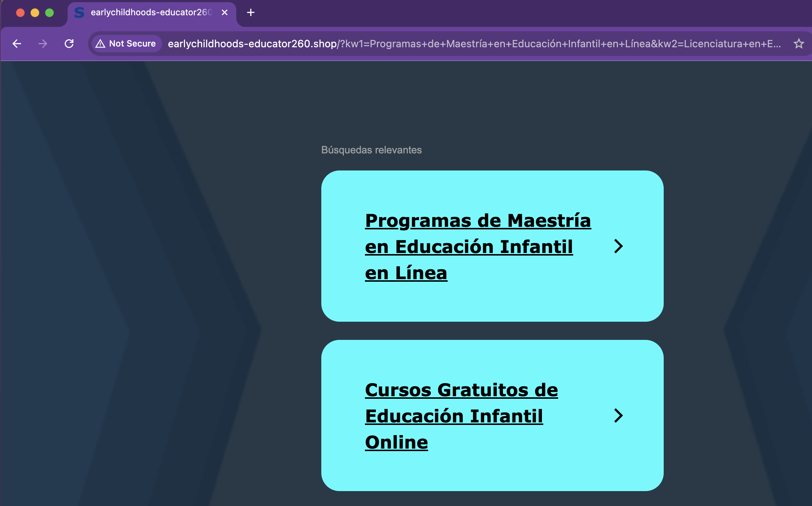Click the "Online" link text
The width and height of the screenshot is (812, 506).
point(396,442)
